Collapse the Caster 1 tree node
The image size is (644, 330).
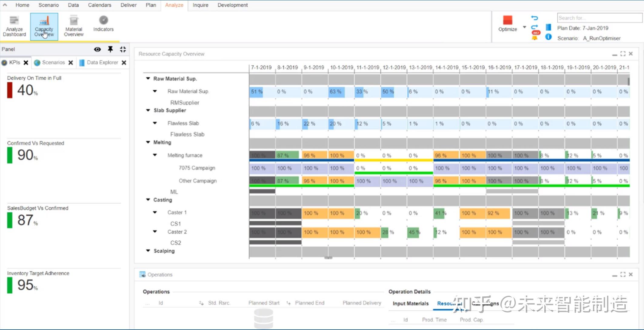coord(155,212)
